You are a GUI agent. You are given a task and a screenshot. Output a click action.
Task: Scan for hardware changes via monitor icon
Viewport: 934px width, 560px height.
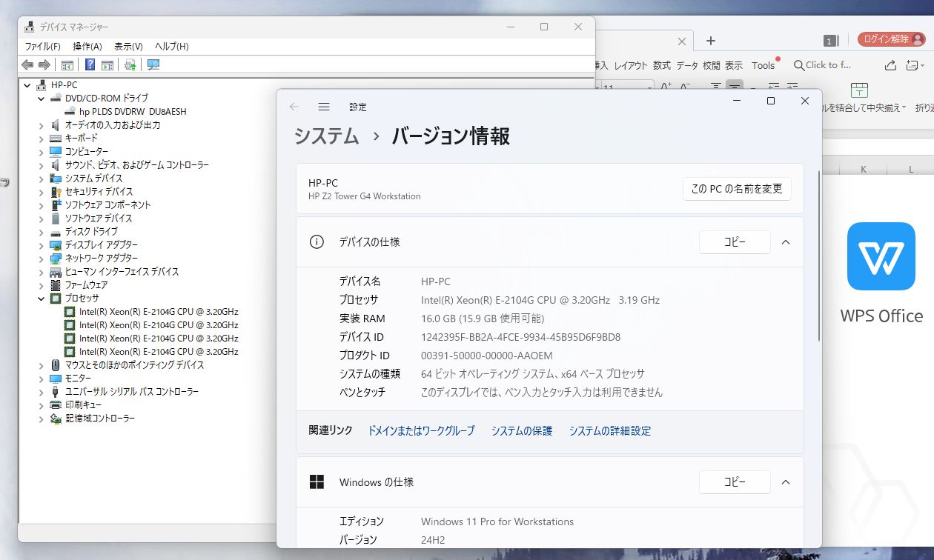click(153, 64)
